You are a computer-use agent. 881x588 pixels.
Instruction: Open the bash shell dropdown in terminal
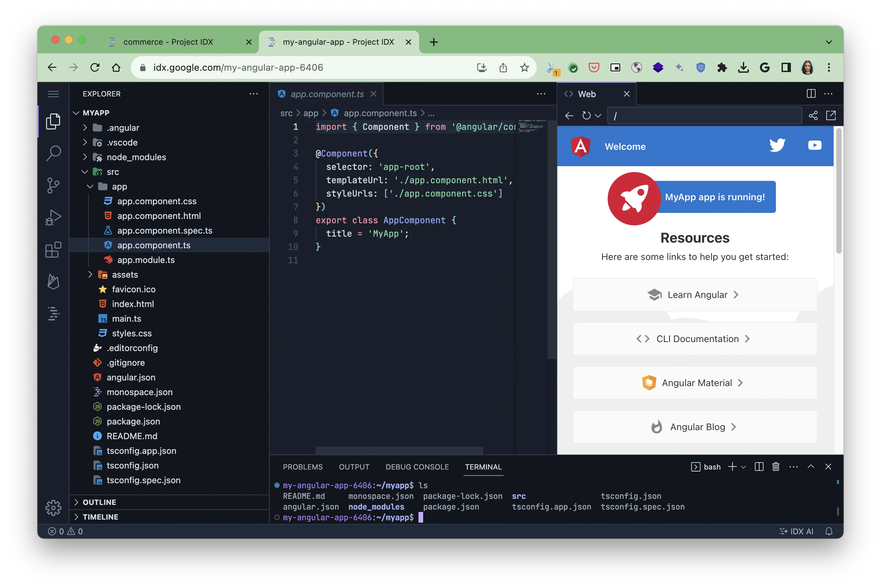(x=744, y=467)
